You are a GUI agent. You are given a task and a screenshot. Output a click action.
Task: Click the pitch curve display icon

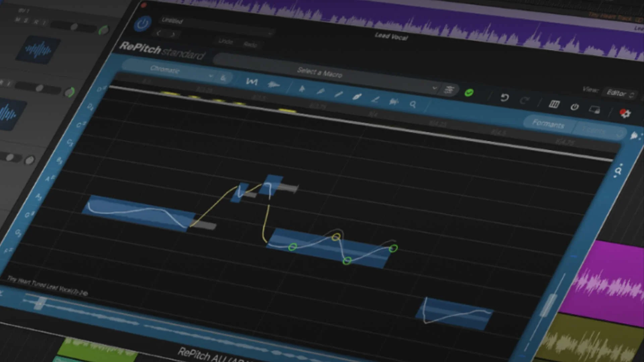252,81
